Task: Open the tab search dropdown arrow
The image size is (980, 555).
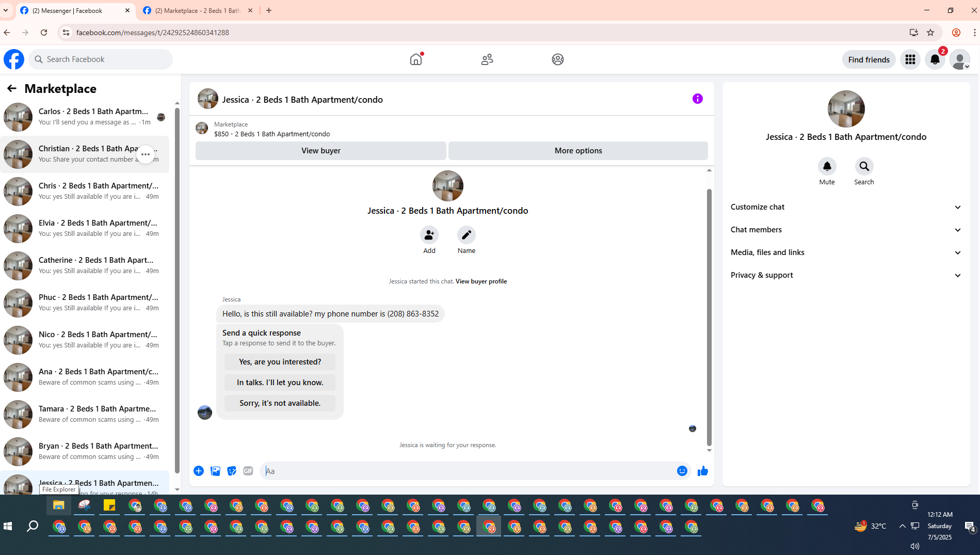Action: pyautogui.click(x=6, y=10)
